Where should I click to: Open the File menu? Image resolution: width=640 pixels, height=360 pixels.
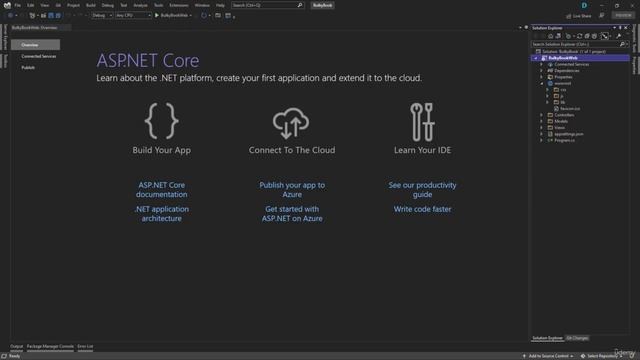tap(18, 5)
